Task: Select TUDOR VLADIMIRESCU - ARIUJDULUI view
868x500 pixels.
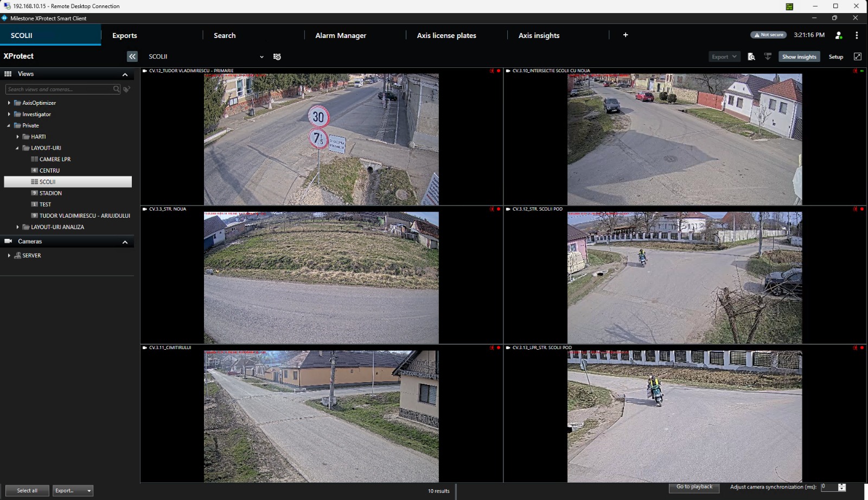Action: coord(85,216)
